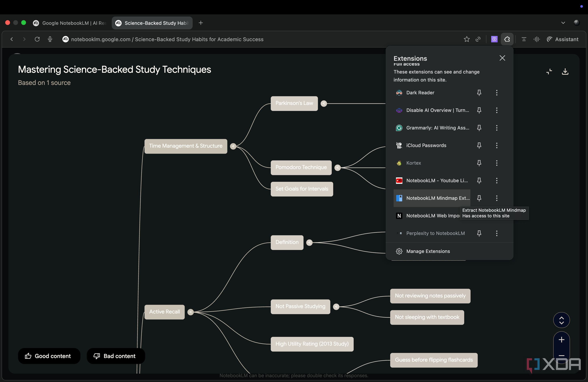Toggle expand/collapse all nodes button
Image resolution: width=588 pixels, height=382 pixels.
[561, 320]
